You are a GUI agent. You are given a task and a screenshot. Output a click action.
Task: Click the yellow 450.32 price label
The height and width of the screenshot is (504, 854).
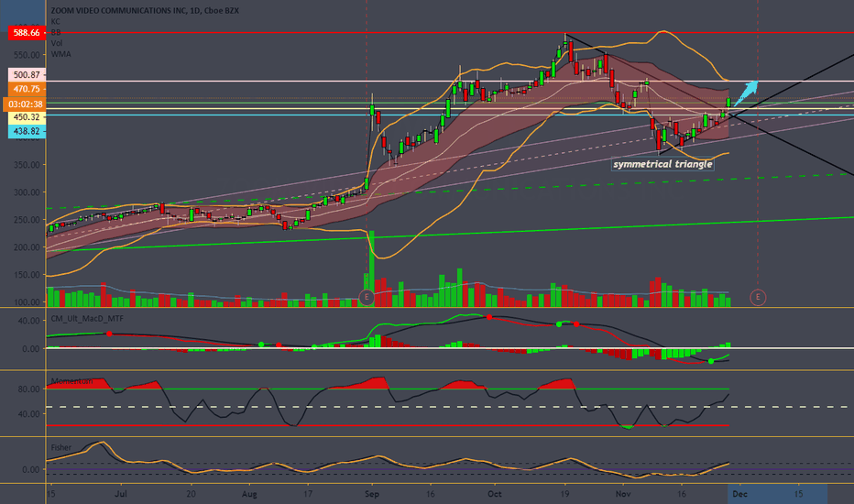tap(27, 117)
